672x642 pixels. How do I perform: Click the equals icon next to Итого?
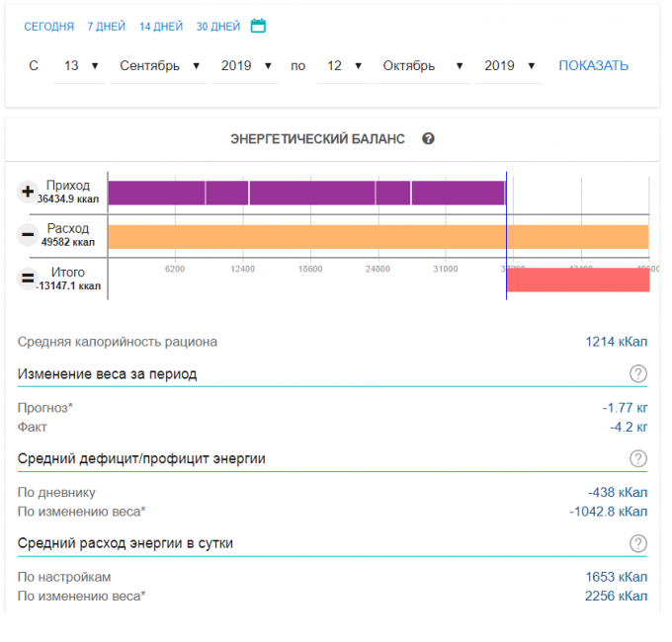[28, 279]
